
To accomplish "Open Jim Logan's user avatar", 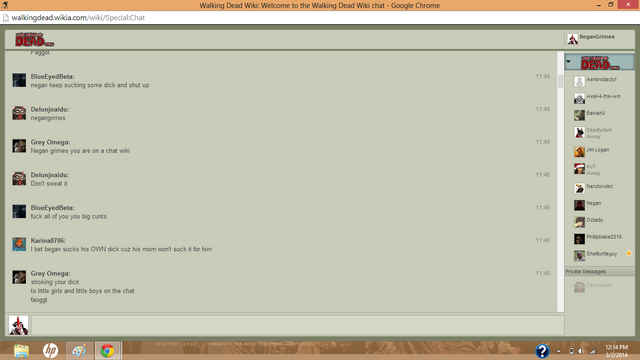I will tap(579, 152).
